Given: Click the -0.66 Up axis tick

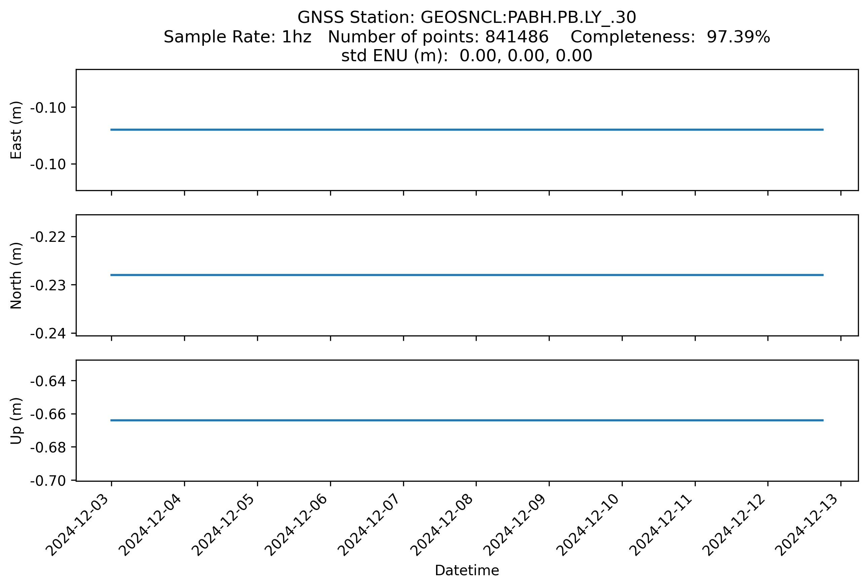Looking at the screenshot, I should tap(48, 414).
